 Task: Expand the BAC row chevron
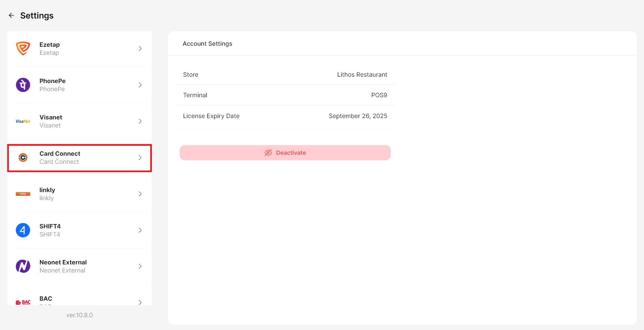click(140, 302)
